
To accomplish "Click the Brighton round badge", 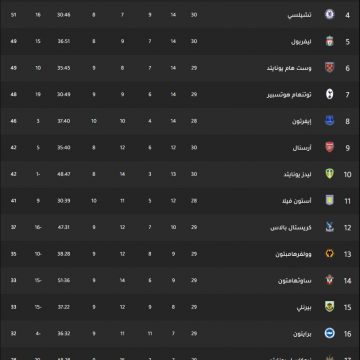I will 329,333.
